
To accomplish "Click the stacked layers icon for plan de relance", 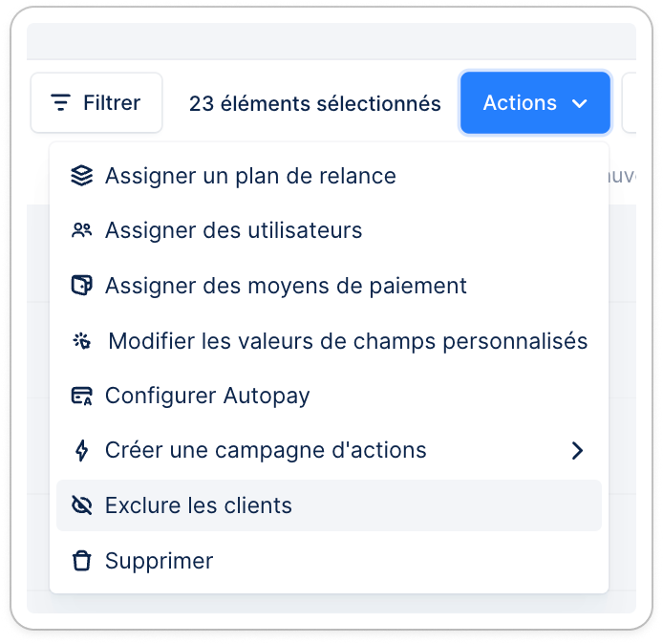I will (81, 176).
